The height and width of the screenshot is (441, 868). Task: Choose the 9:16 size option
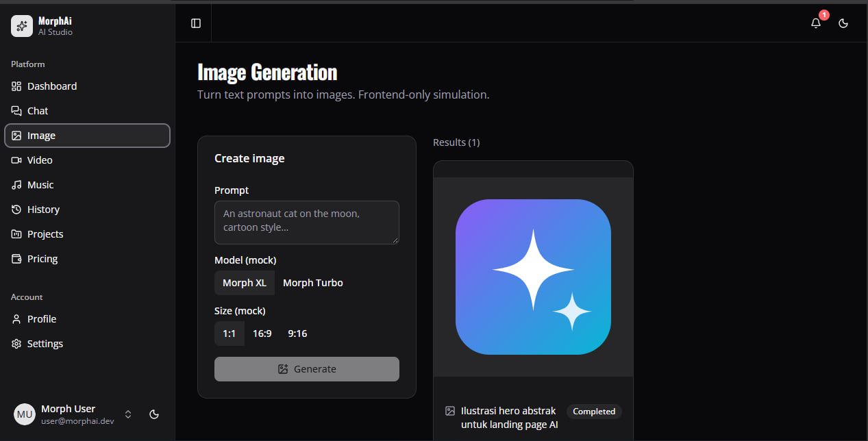coord(297,333)
